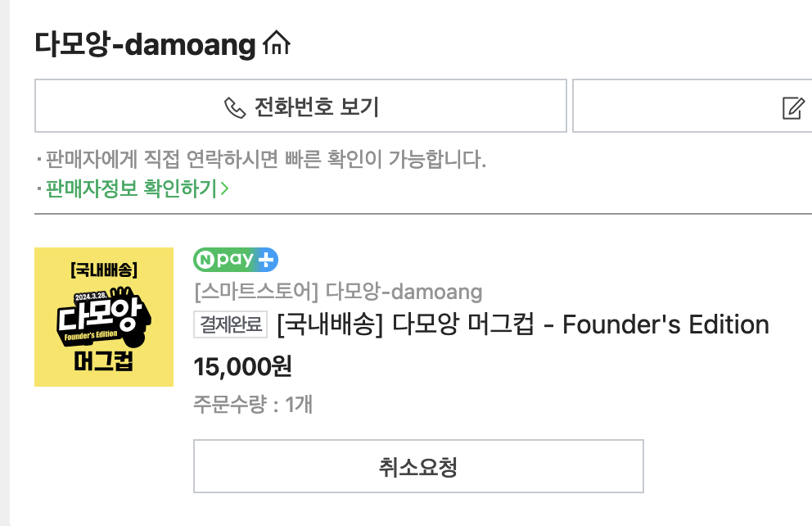812x526 pixels.
Task: Open the 다모앙-damoang store title heading
Action: (145, 44)
